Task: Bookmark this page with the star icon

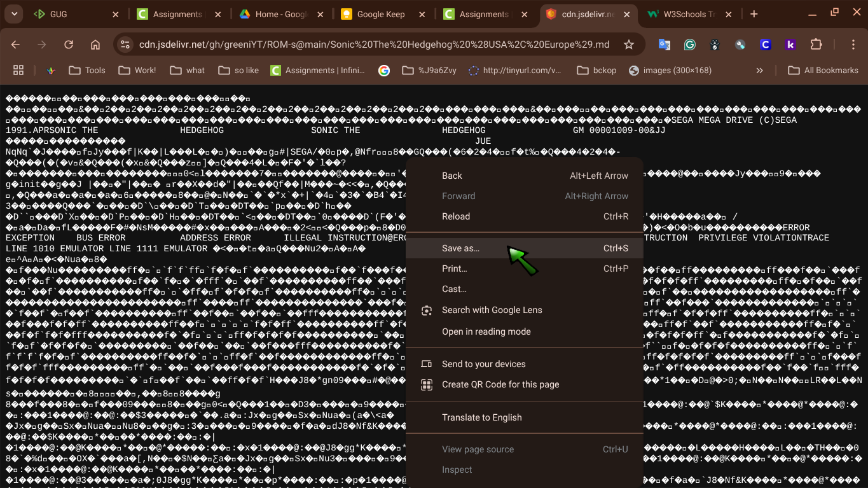Action: pos(628,45)
